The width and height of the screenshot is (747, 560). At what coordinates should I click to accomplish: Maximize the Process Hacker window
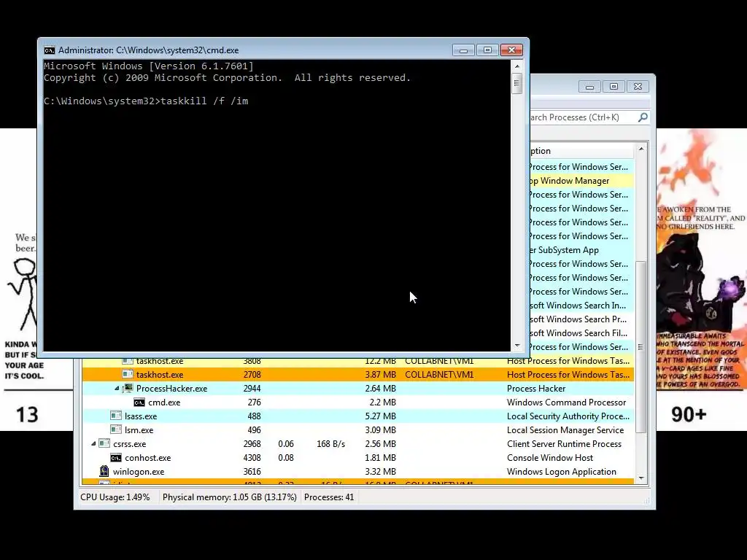[614, 86]
